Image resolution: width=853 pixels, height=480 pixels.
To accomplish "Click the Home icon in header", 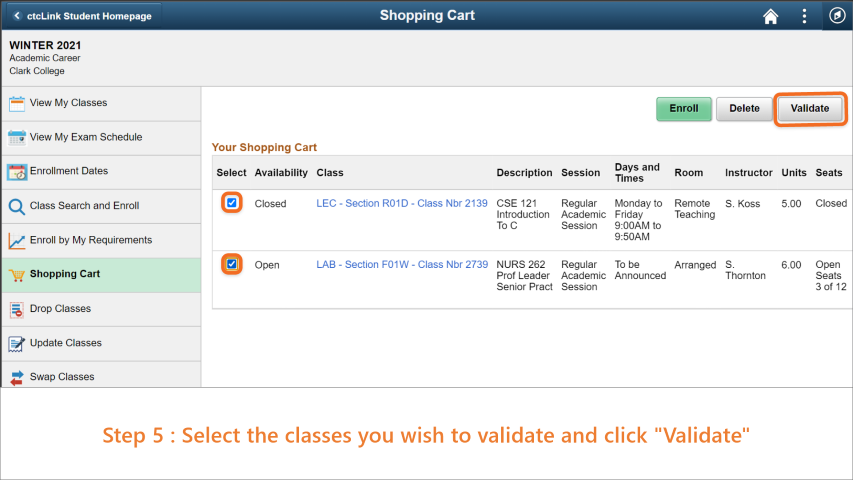I will [x=770, y=16].
